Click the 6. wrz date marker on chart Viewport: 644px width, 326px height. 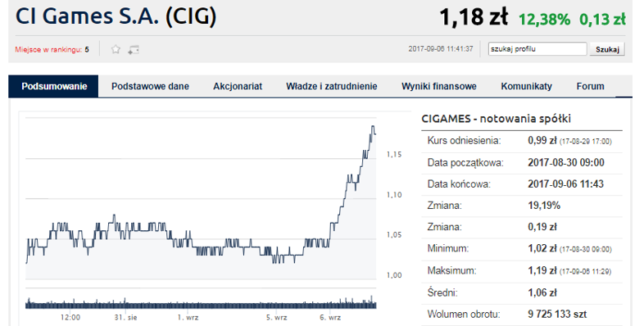[330, 317]
